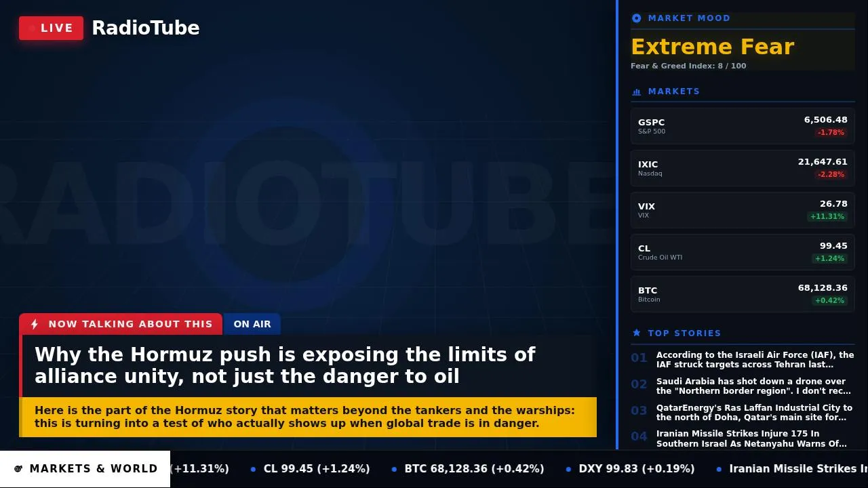The width and height of the screenshot is (868, 488).
Task: Click the +0.42% badge in Bitcoin card
Action: pyautogui.click(x=829, y=300)
